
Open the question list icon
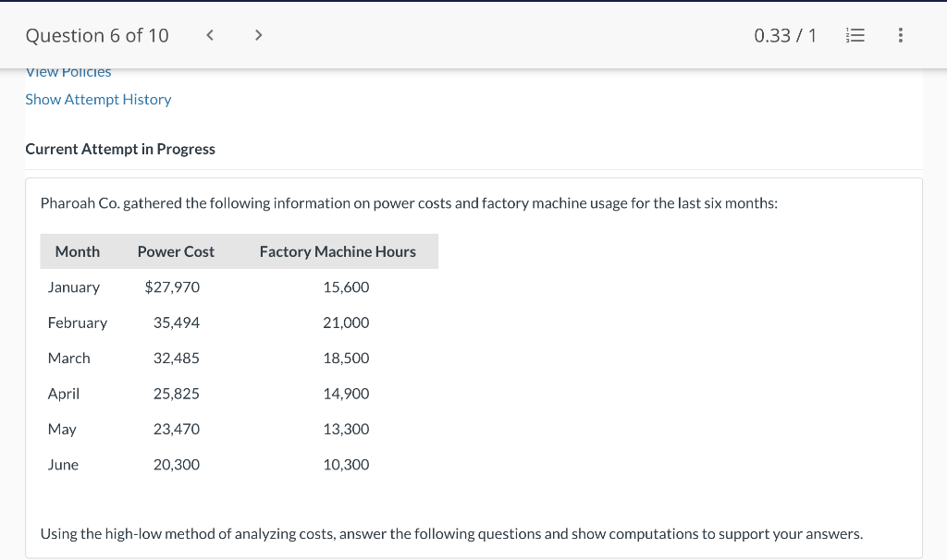pyautogui.click(x=855, y=35)
